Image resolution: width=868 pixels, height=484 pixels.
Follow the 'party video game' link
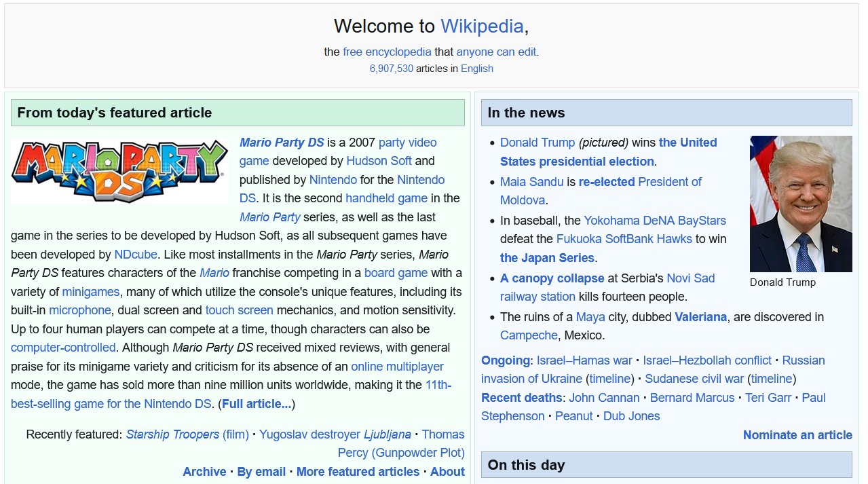coord(338,151)
